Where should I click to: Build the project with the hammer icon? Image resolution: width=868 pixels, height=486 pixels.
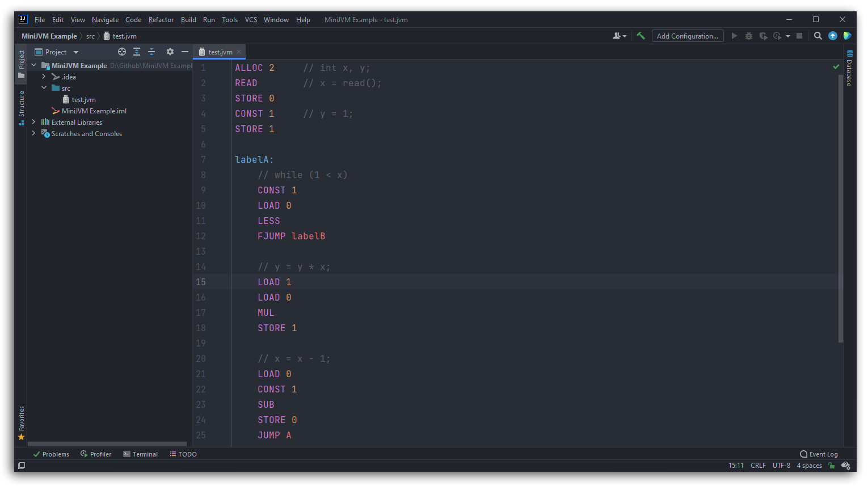tap(641, 36)
